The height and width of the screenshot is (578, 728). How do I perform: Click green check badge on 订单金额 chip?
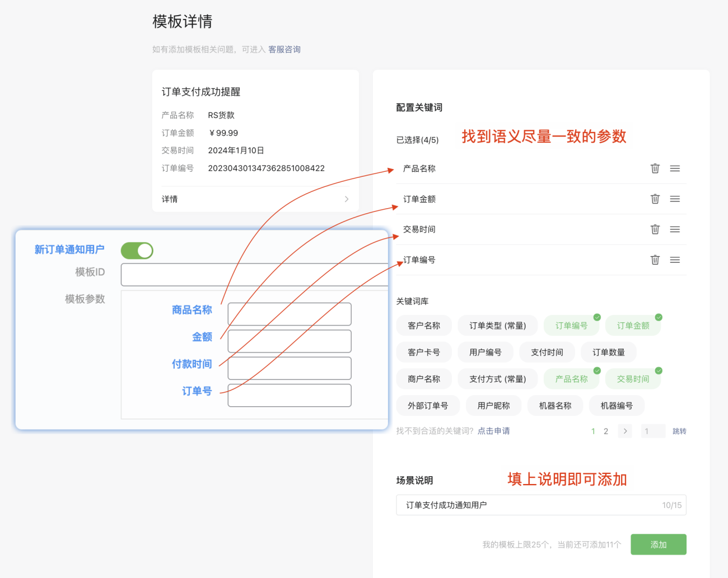coord(659,316)
